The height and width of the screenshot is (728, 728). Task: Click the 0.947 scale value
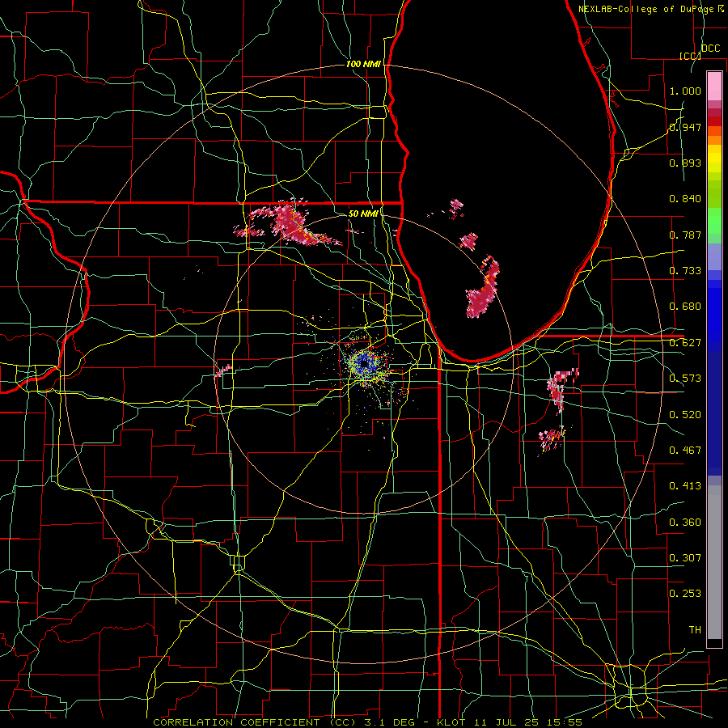tap(685, 127)
